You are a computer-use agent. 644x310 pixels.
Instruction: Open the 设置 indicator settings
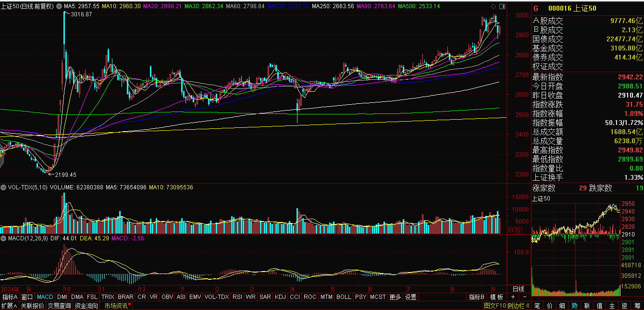tap(410, 297)
